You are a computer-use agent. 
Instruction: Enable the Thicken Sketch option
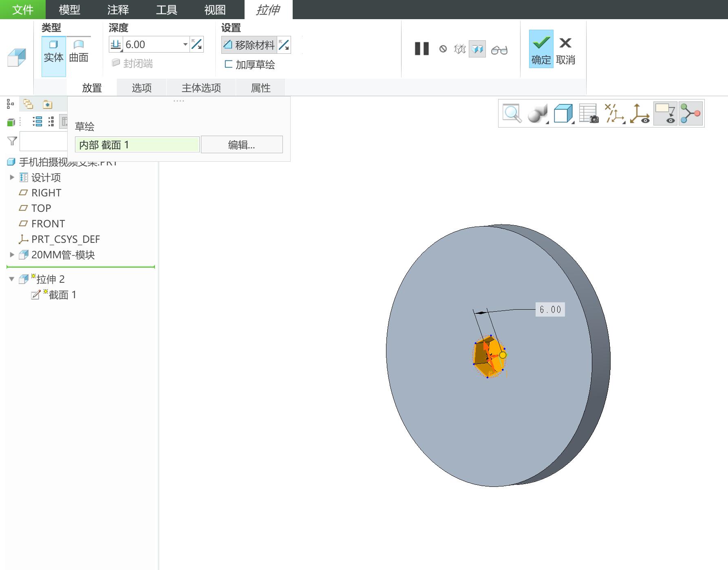click(x=250, y=64)
